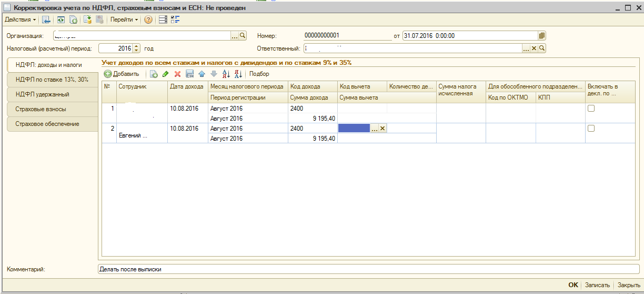Open the calendar picker beside the date field
The width and height of the screenshot is (644, 294).
(542, 36)
